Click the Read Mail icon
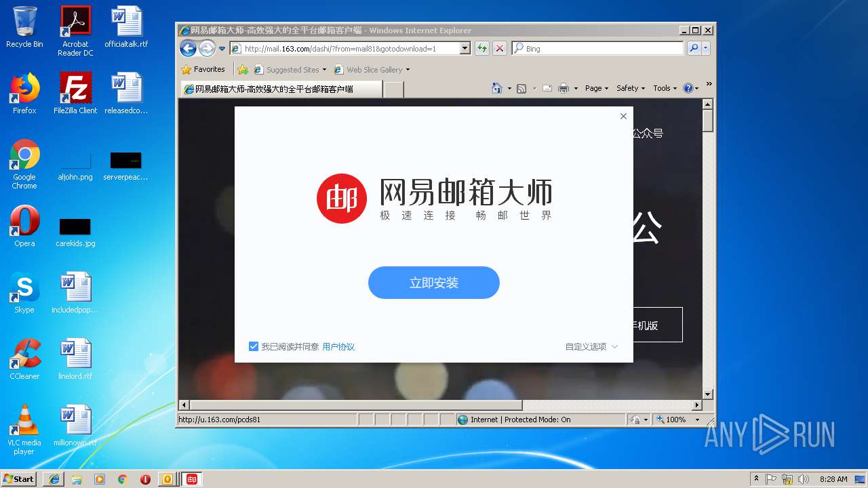Viewport: 868px width, 488px height. [x=547, y=88]
